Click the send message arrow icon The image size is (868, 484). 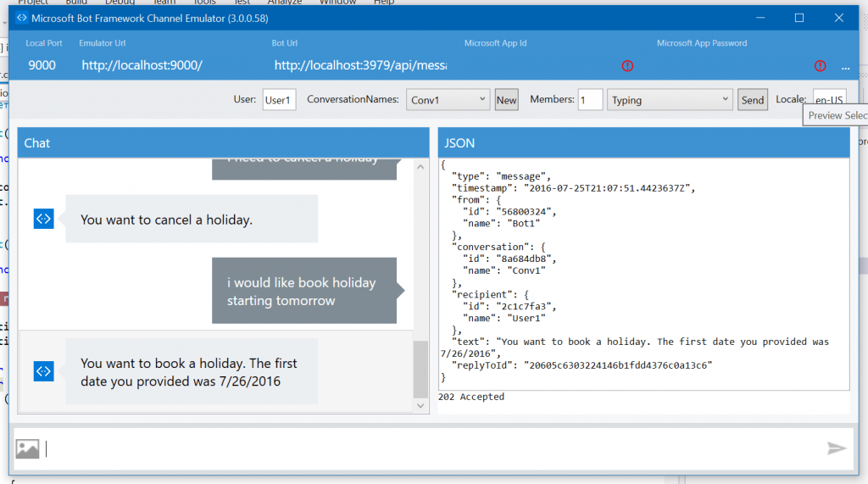click(x=837, y=448)
